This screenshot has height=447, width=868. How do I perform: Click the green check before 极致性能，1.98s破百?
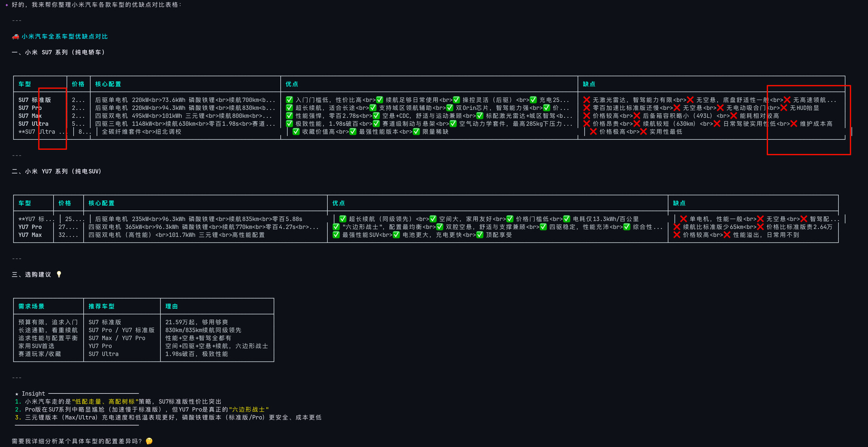289,124
